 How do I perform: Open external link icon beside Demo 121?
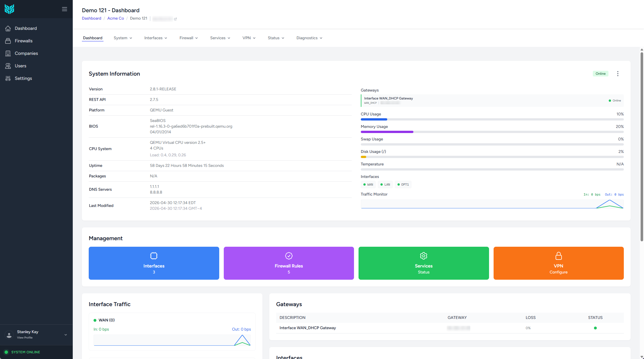[x=175, y=19]
